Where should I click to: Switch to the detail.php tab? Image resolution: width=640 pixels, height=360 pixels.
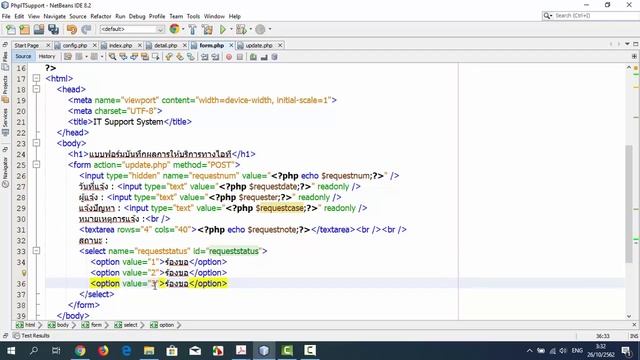pyautogui.click(x=165, y=45)
